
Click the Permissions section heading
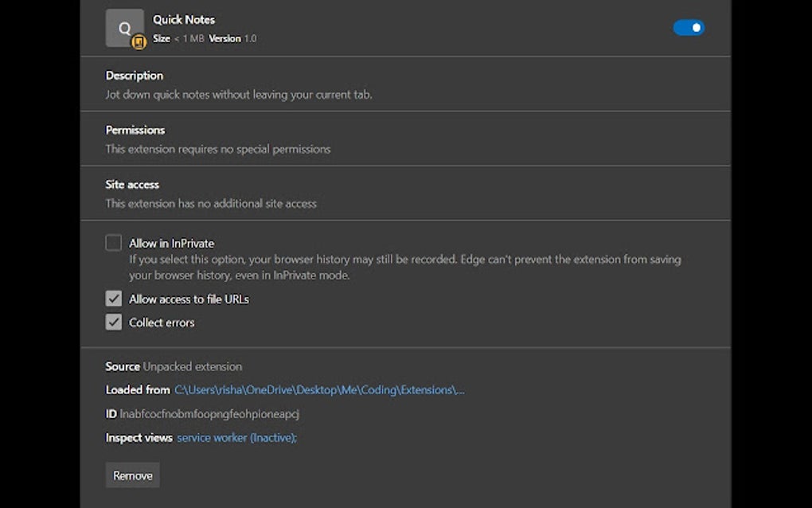135,130
